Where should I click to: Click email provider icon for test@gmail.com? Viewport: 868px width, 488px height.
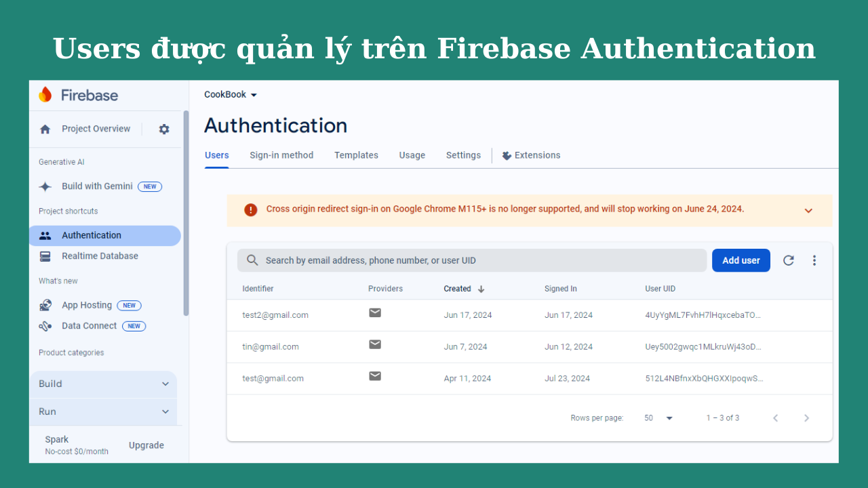pyautogui.click(x=375, y=376)
